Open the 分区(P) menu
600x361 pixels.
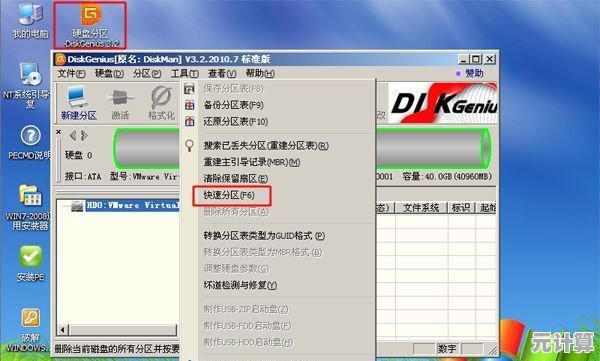click(147, 73)
